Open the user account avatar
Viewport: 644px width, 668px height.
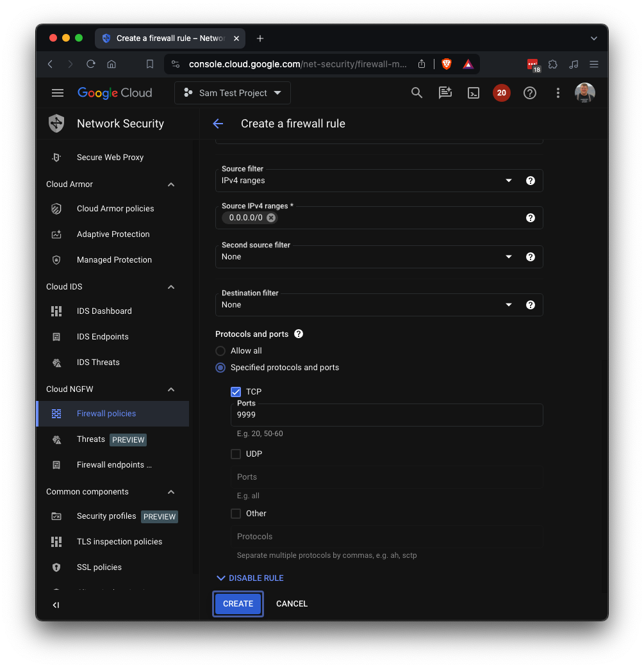[x=584, y=93]
